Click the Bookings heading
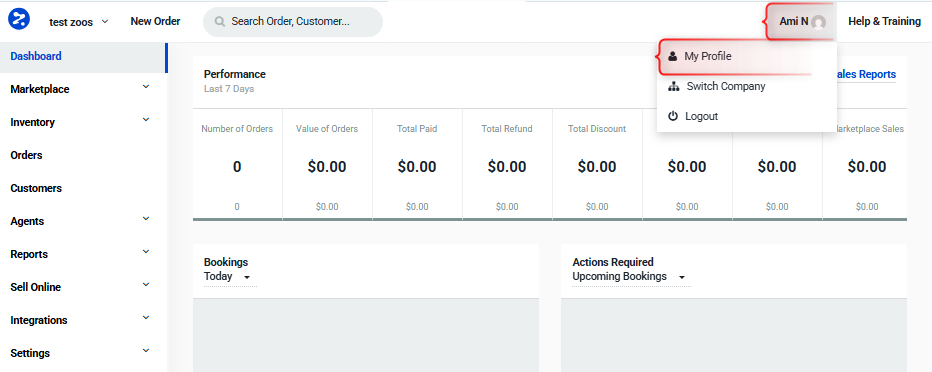 pyautogui.click(x=226, y=262)
